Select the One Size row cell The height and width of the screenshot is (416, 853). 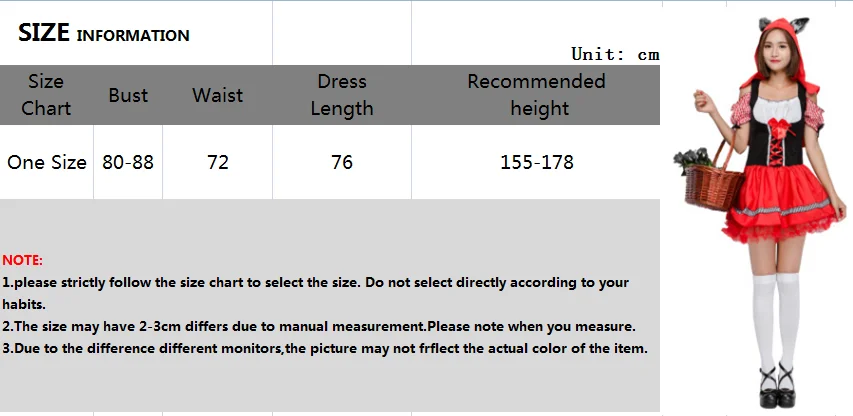pos(47,162)
